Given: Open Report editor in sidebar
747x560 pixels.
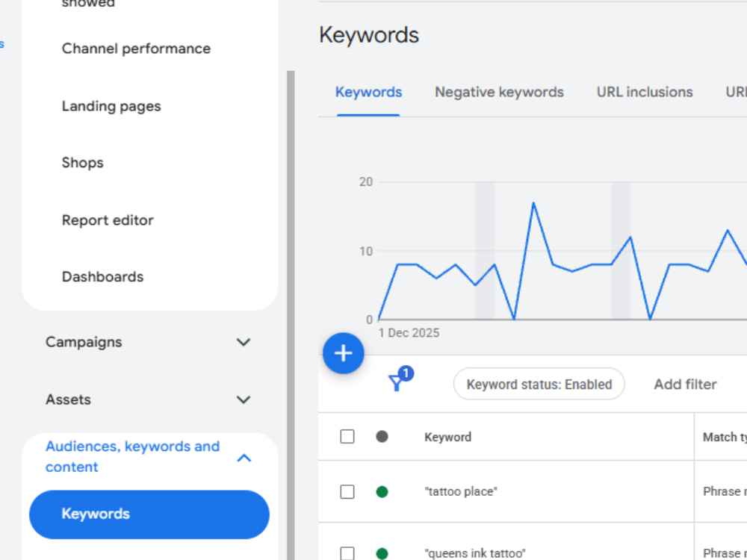Looking at the screenshot, I should [108, 220].
